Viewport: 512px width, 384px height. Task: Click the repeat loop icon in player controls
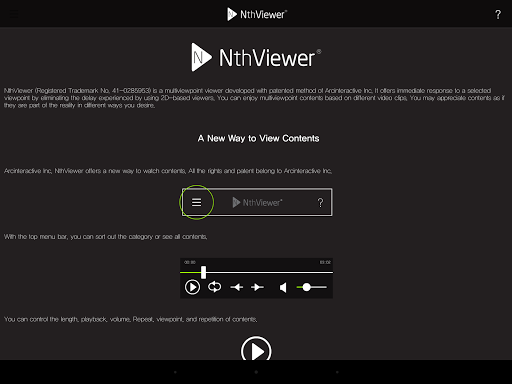point(214,287)
